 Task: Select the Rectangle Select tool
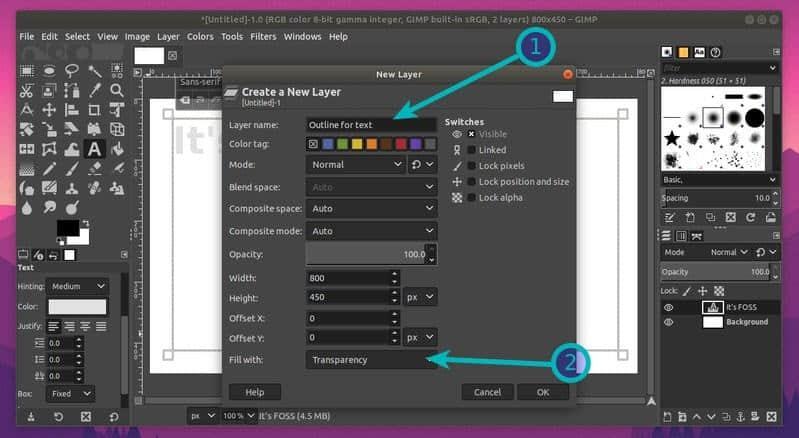point(26,70)
